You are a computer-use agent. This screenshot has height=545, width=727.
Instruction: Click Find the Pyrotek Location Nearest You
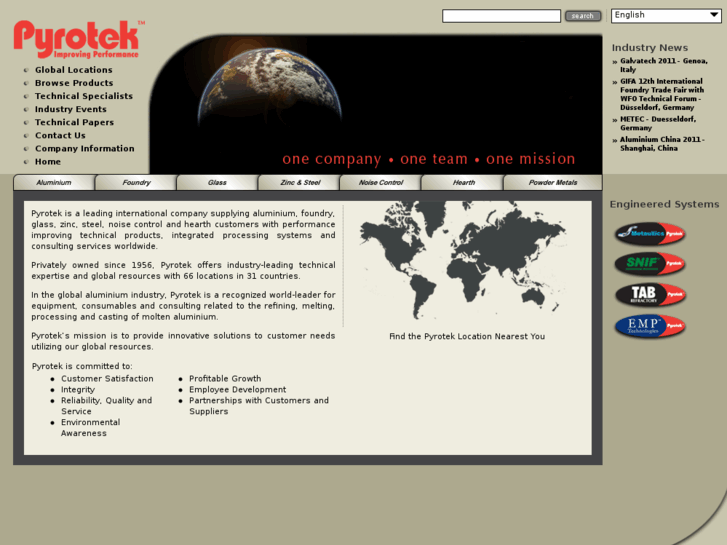467,336
